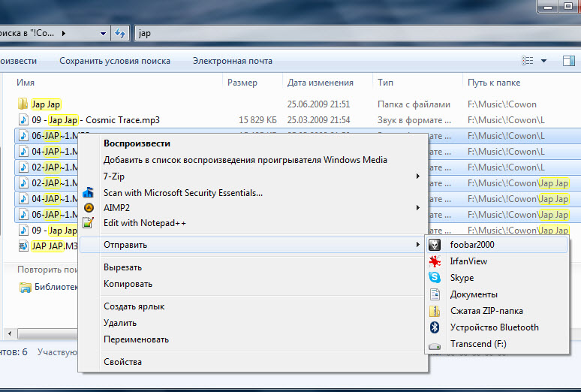Send files to foobar2000
The width and height of the screenshot is (581, 392).
[497, 245]
